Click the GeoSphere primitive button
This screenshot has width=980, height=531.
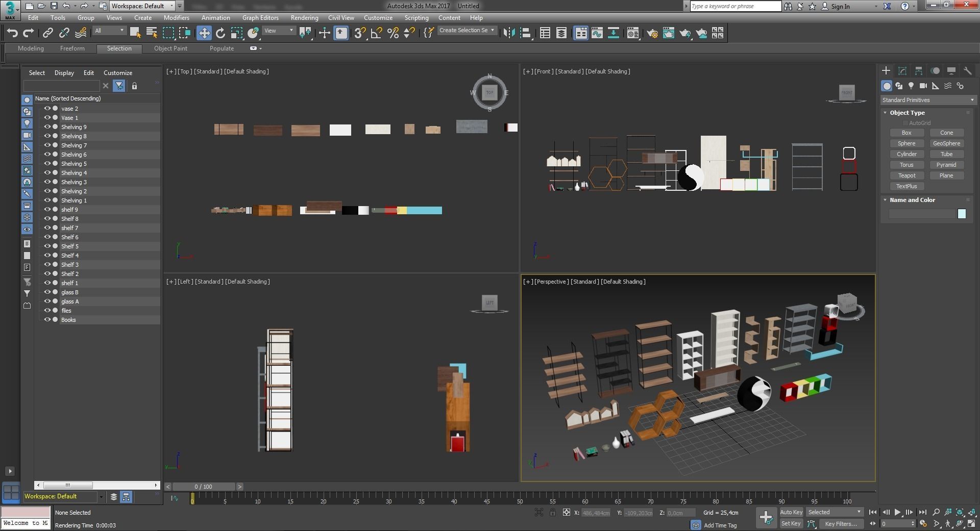[x=946, y=143]
